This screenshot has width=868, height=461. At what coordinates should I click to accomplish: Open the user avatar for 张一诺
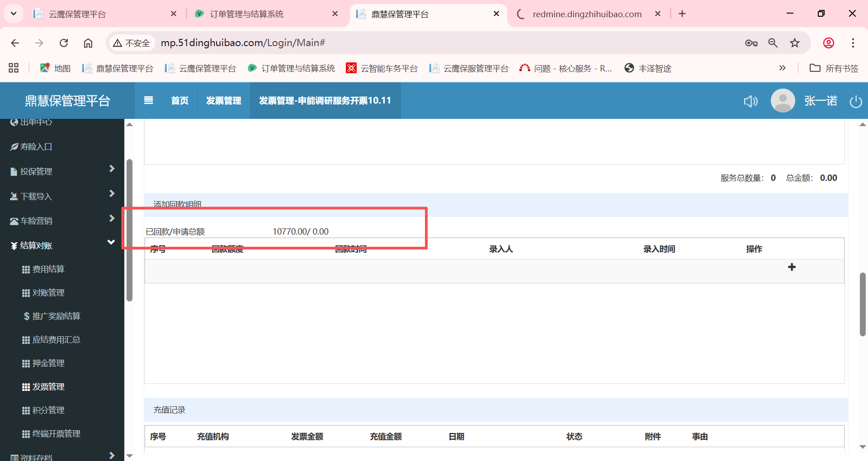click(x=783, y=101)
